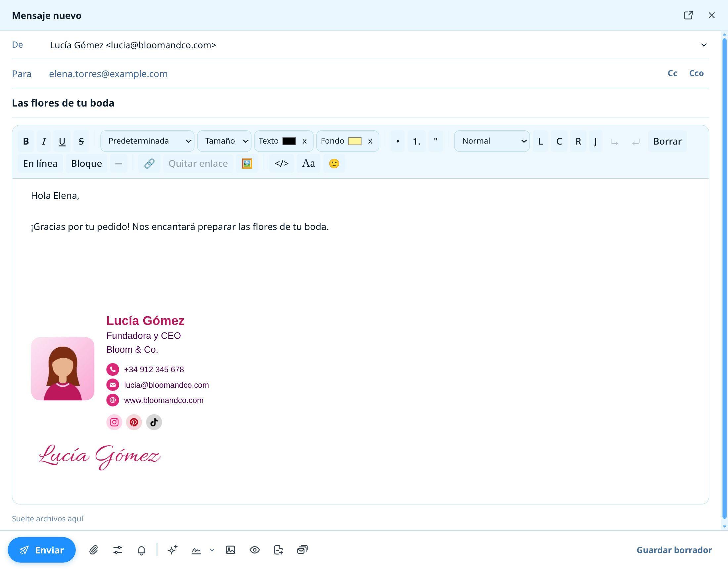Click the En línea code button

[x=40, y=163]
